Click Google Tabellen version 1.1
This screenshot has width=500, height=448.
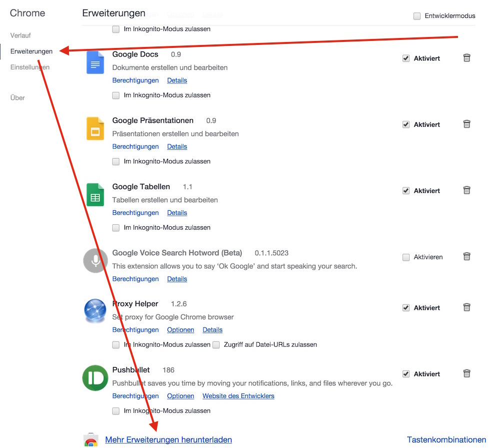point(187,187)
